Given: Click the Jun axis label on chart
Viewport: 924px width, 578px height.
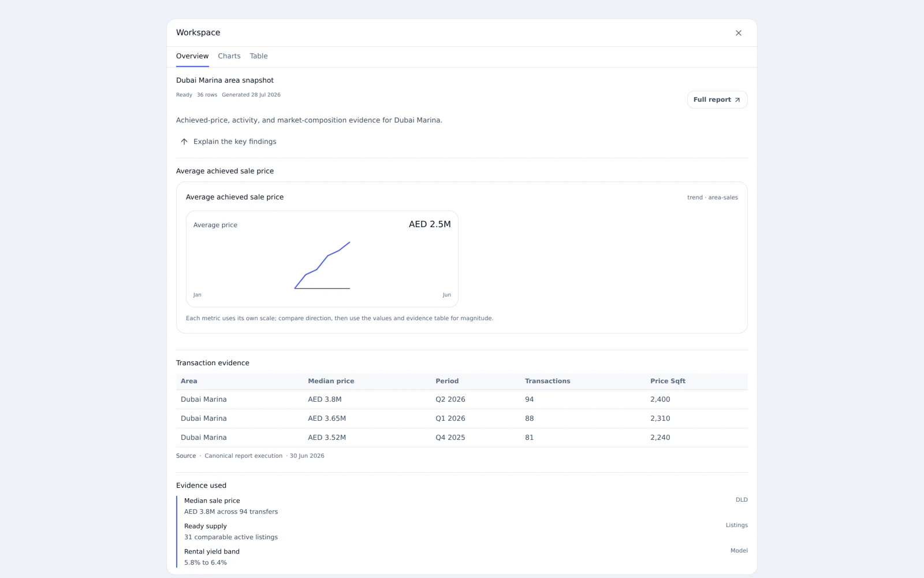Looking at the screenshot, I should click(x=447, y=295).
